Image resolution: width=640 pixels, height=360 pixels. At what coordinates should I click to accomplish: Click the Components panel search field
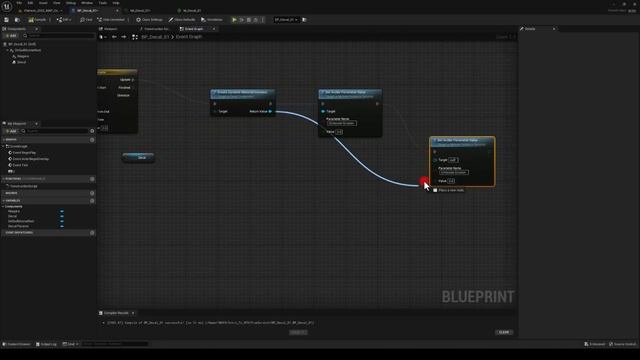(58, 36)
